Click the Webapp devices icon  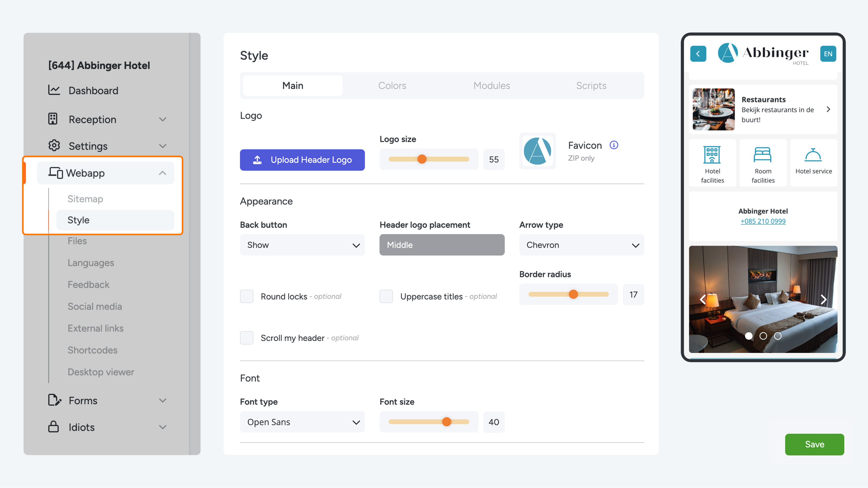point(55,173)
